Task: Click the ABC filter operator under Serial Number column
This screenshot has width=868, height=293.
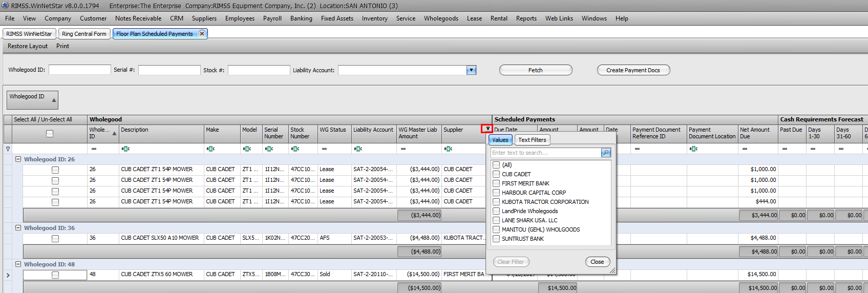Action: click(269, 149)
